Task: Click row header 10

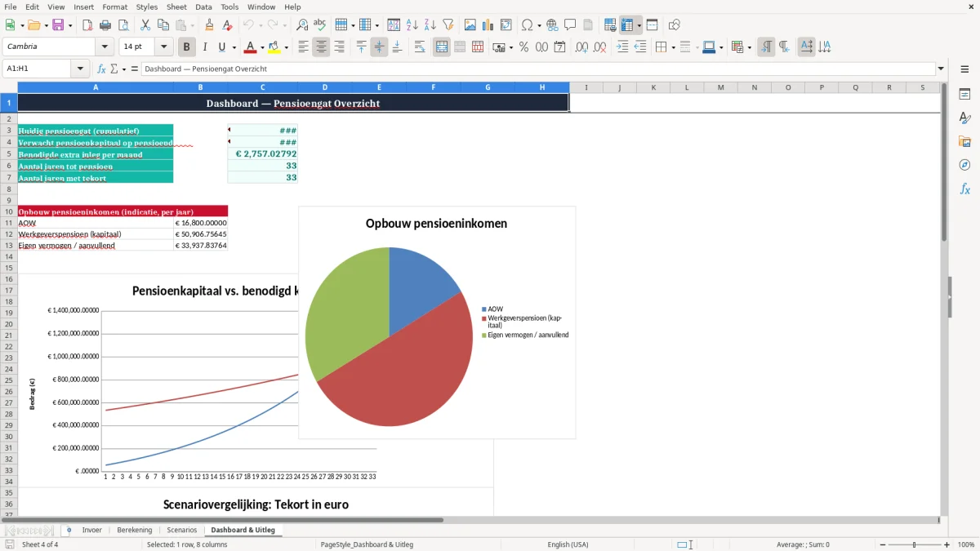Action: click(x=9, y=211)
